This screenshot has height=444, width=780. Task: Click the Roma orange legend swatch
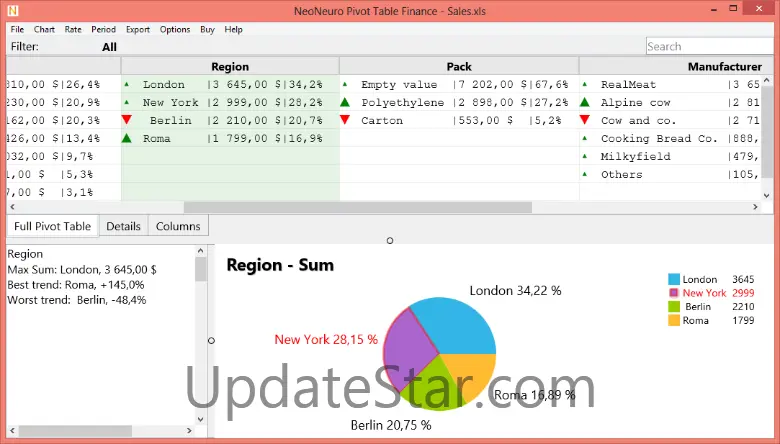point(674,320)
